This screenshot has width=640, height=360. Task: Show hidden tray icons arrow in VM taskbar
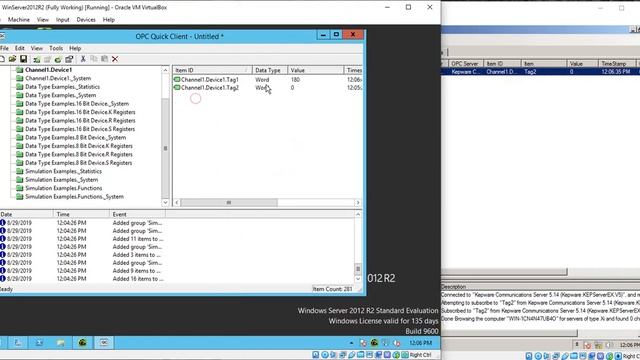[x=351, y=343]
